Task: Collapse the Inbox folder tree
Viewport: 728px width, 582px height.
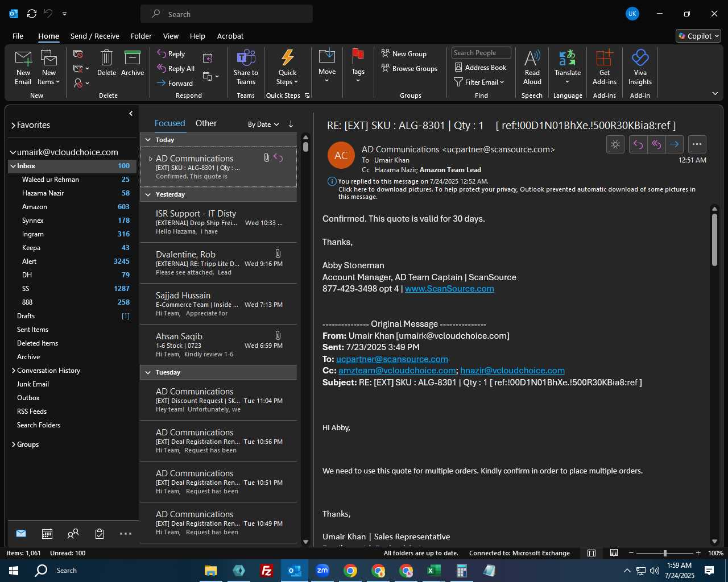Action: pyautogui.click(x=13, y=166)
